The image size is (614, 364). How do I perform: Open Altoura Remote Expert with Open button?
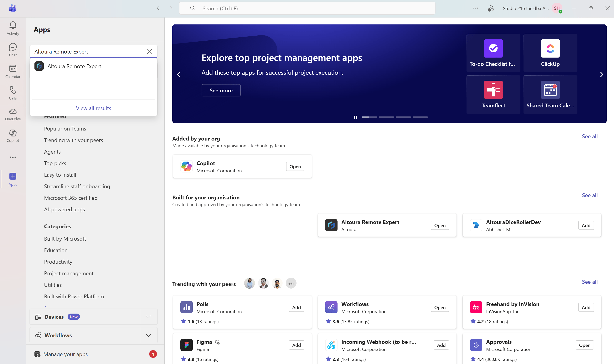[x=440, y=225]
